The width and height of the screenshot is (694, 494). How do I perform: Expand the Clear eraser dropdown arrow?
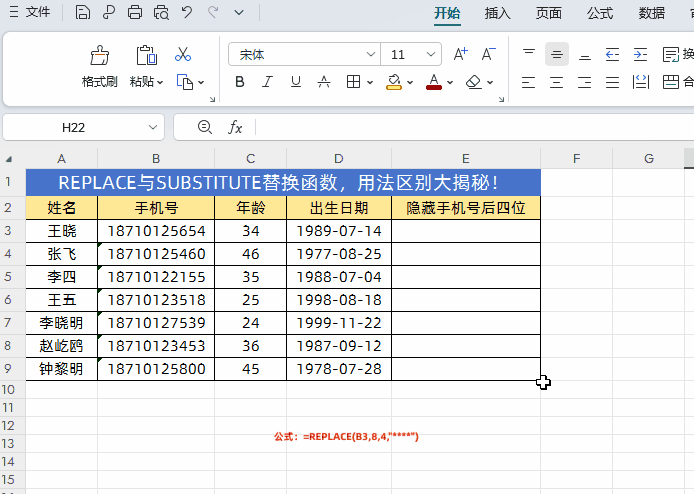click(490, 82)
